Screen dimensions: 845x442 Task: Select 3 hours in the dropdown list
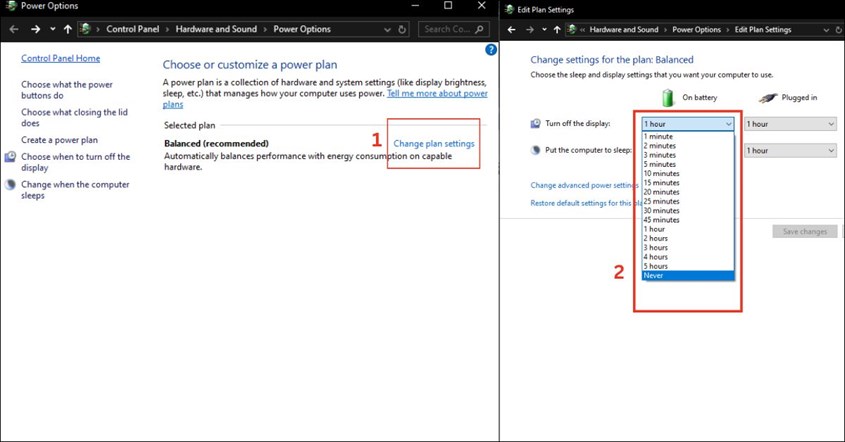(x=688, y=247)
